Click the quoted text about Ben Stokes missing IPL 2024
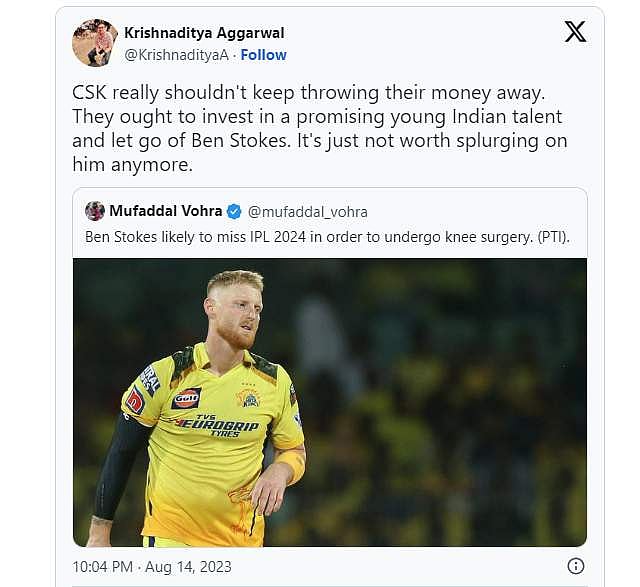The height and width of the screenshot is (587, 640). coord(300,237)
